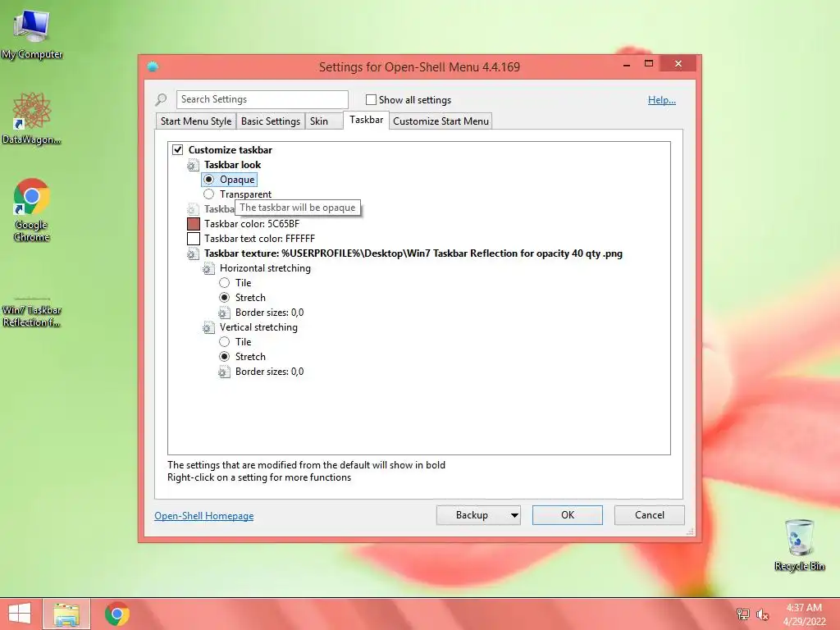Toggle the Show all settings checkbox
The height and width of the screenshot is (630, 840).
coord(371,99)
